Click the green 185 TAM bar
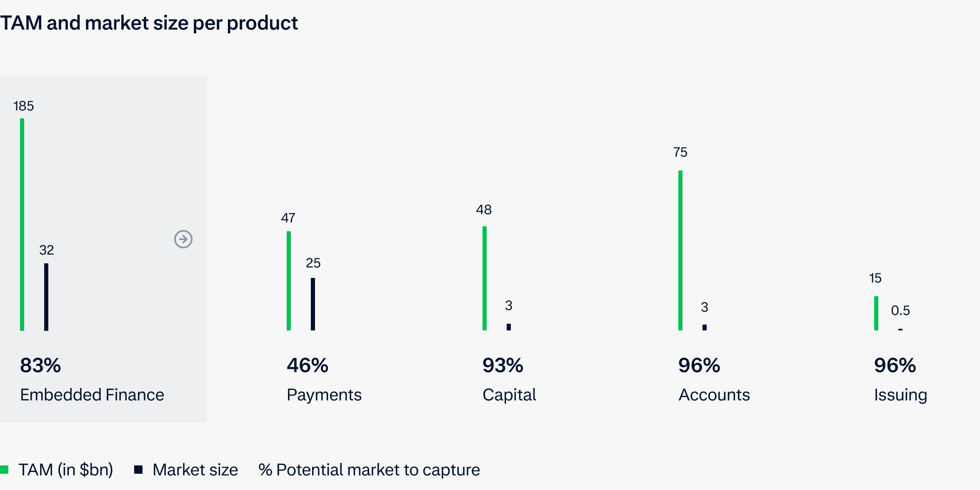This screenshot has height=490, width=980. [22, 225]
